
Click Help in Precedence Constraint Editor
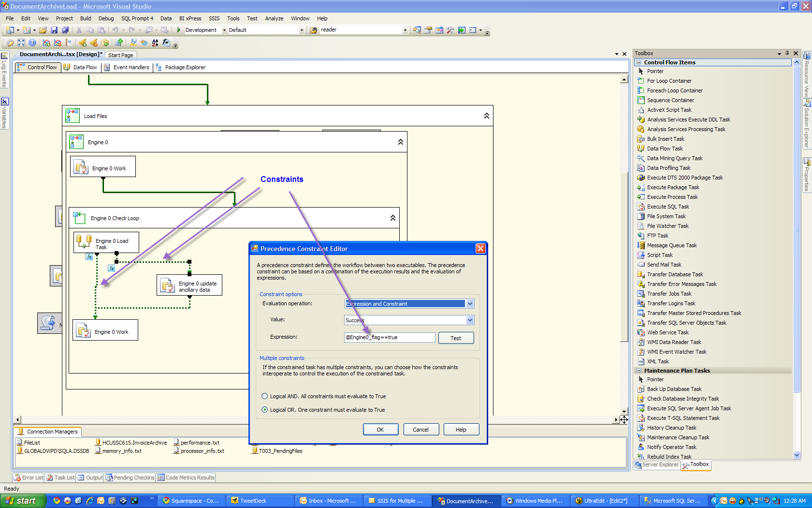pyautogui.click(x=461, y=430)
